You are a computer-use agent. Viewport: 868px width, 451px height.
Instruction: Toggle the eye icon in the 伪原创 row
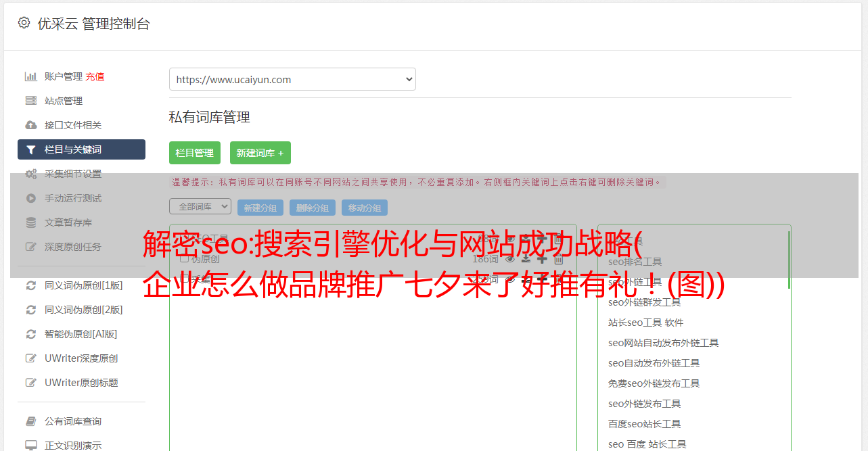click(x=510, y=259)
